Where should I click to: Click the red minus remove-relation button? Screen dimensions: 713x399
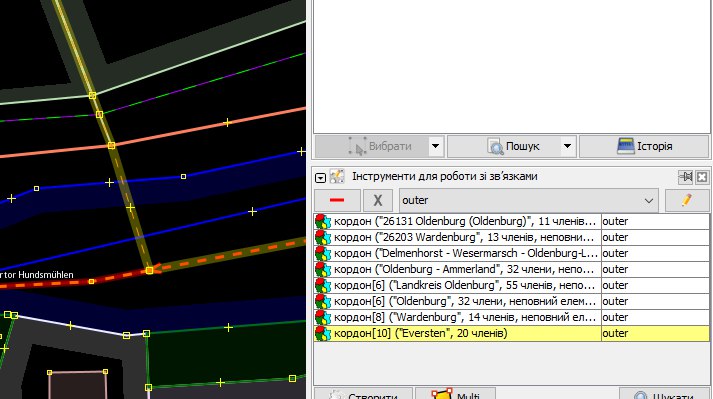(x=337, y=200)
